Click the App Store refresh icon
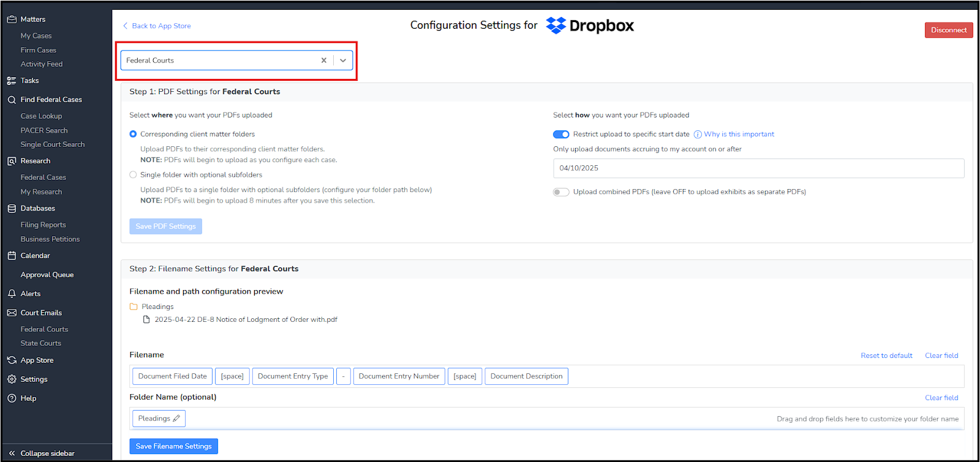 [x=12, y=360]
